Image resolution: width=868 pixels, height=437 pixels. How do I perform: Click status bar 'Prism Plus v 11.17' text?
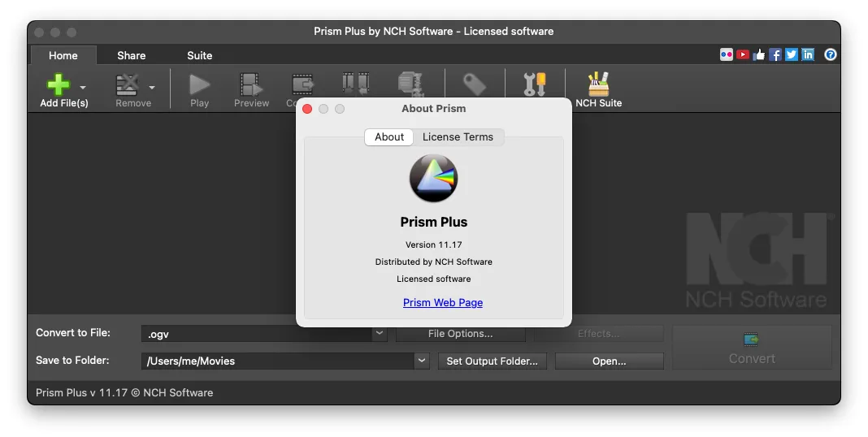pos(82,393)
